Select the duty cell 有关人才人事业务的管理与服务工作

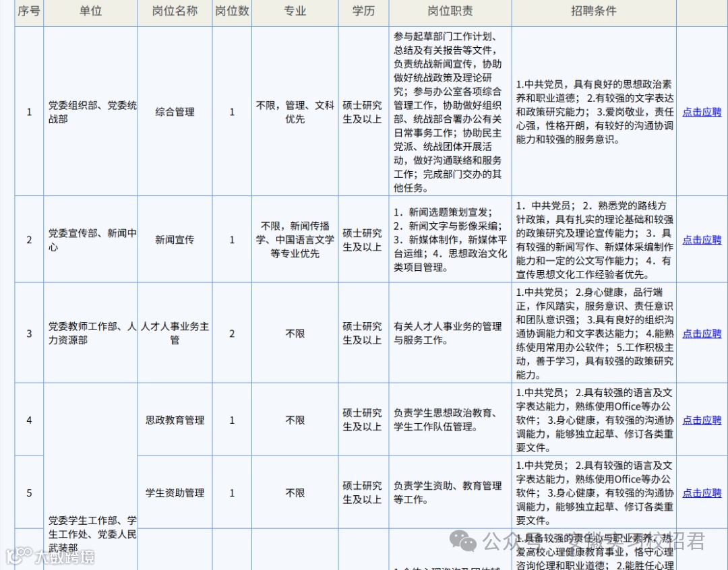(450, 334)
